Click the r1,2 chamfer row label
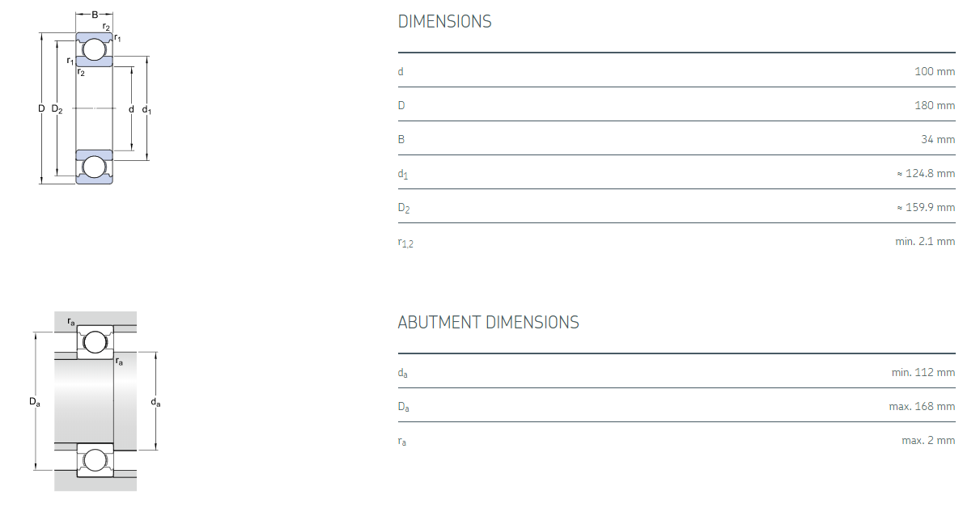This screenshot has height=512, width=980. point(405,243)
